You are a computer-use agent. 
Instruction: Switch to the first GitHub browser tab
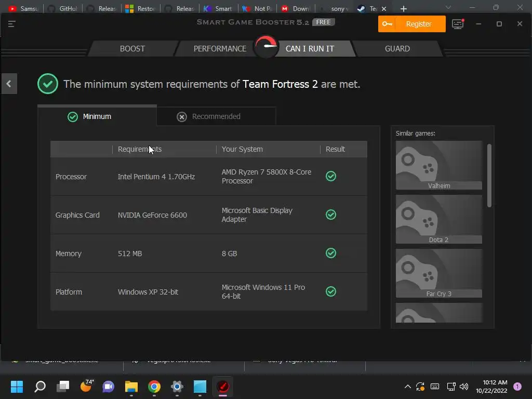coord(62,8)
